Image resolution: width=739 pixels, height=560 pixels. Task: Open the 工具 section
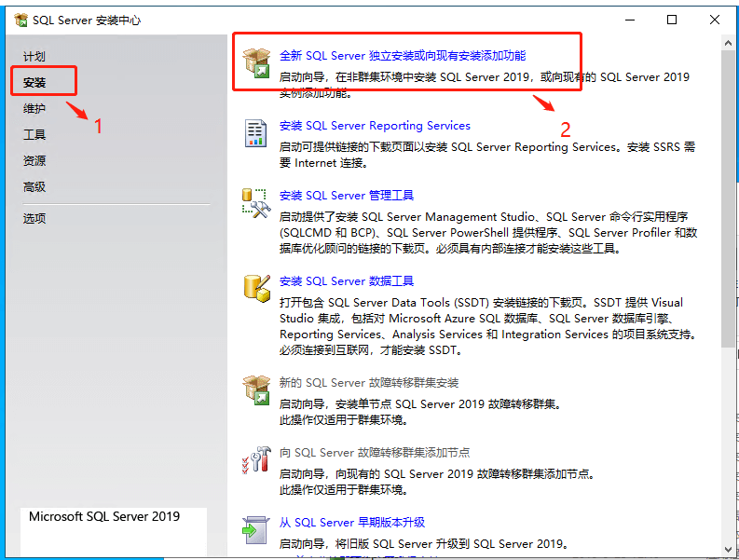(x=34, y=135)
